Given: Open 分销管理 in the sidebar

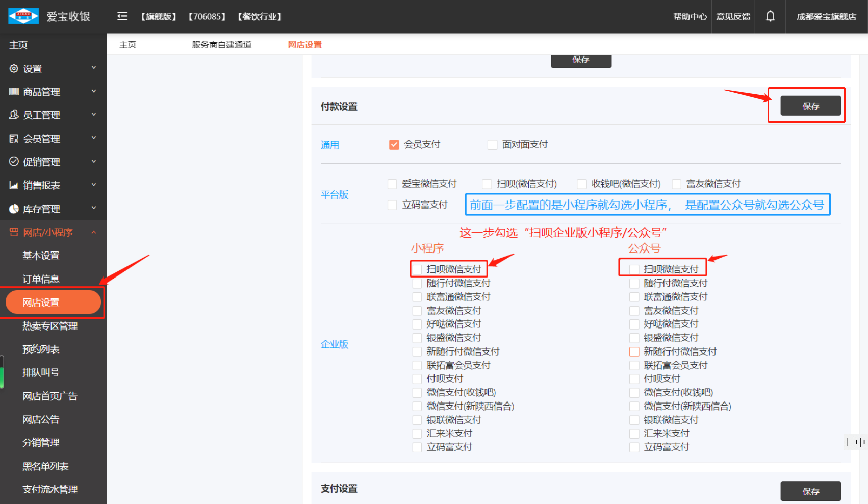Looking at the screenshot, I should [41, 443].
